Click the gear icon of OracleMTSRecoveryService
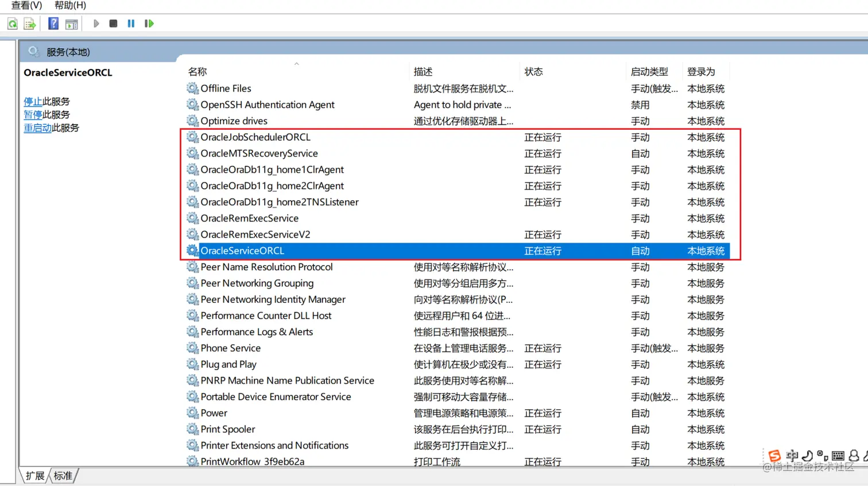 point(192,153)
